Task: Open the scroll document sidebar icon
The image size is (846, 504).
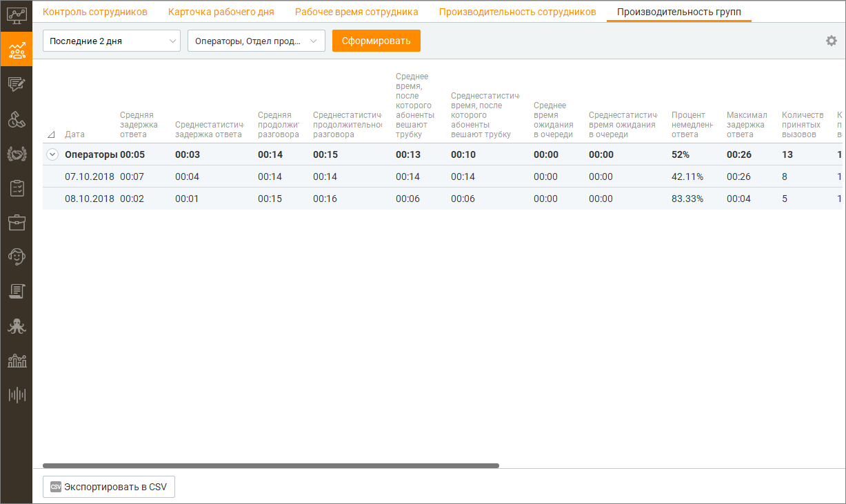Action: point(16,291)
